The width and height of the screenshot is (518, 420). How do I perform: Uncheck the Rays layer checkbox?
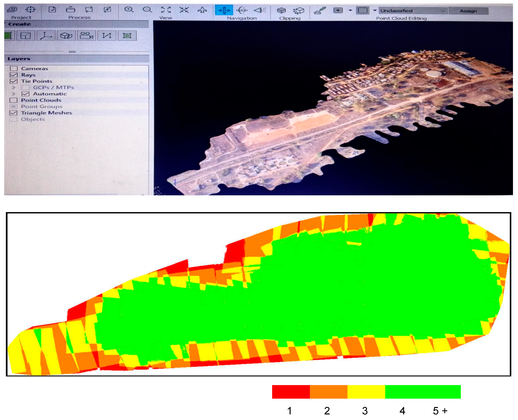[x=13, y=75]
